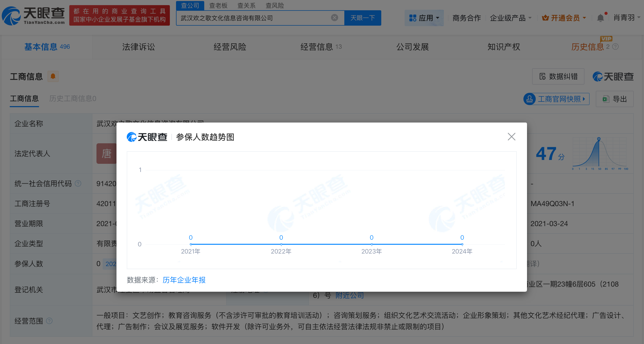The height and width of the screenshot is (344, 644).
Task: Click help icon next to 统一社会信用代码
Action: tap(78, 184)
